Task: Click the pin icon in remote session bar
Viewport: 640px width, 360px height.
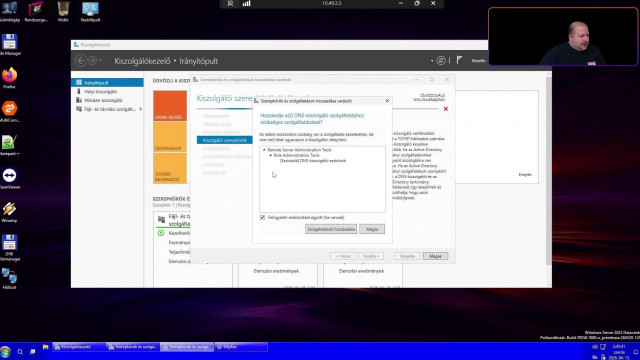Action: pos(230,3)
